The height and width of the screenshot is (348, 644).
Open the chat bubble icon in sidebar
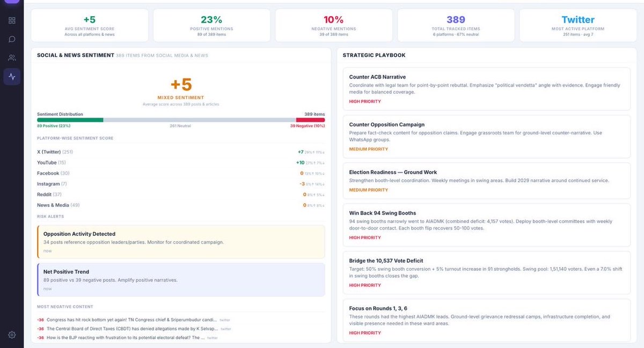coord(12,39)
